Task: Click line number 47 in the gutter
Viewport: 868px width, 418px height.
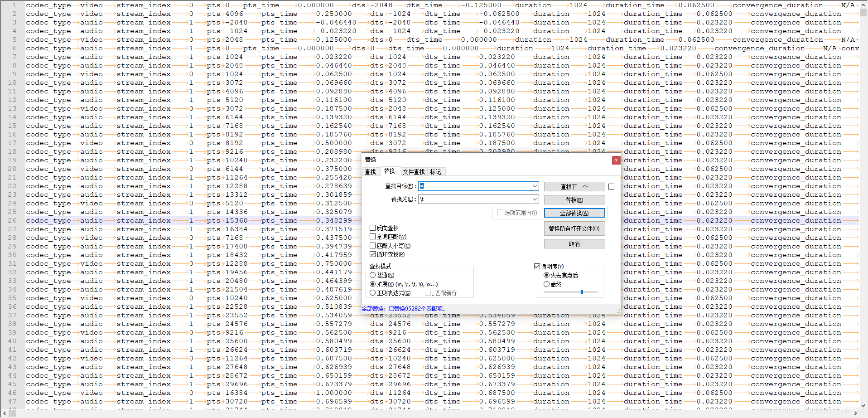Action: [12, 402]
